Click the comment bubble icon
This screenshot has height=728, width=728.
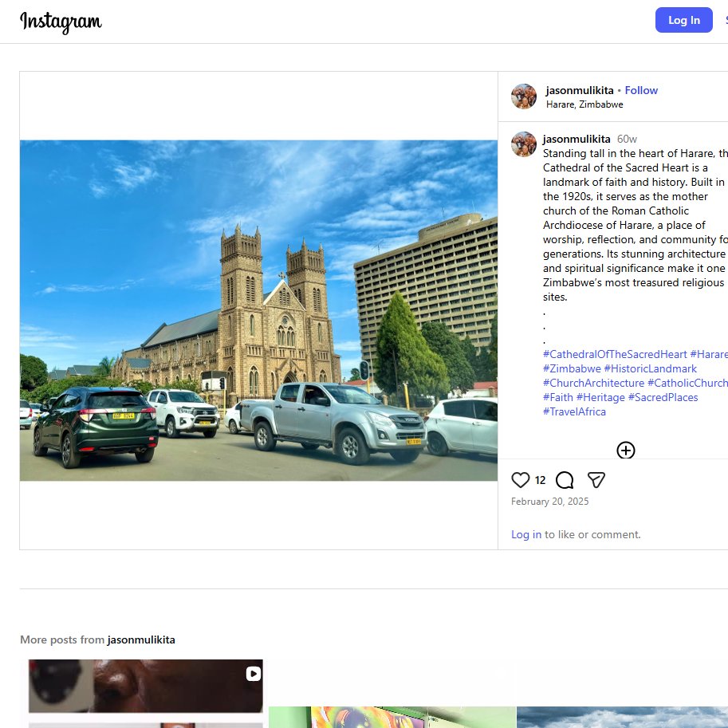click(565, 480)
